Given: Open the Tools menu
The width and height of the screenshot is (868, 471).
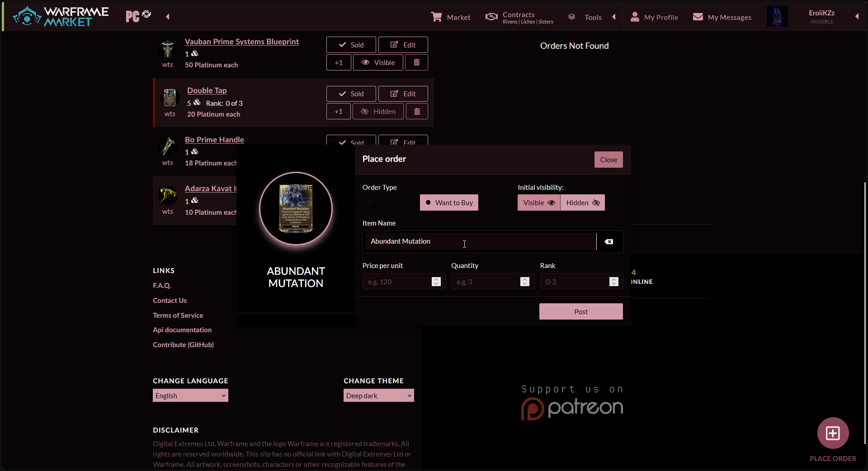Looking at the screenshot, I should [585, 17].
